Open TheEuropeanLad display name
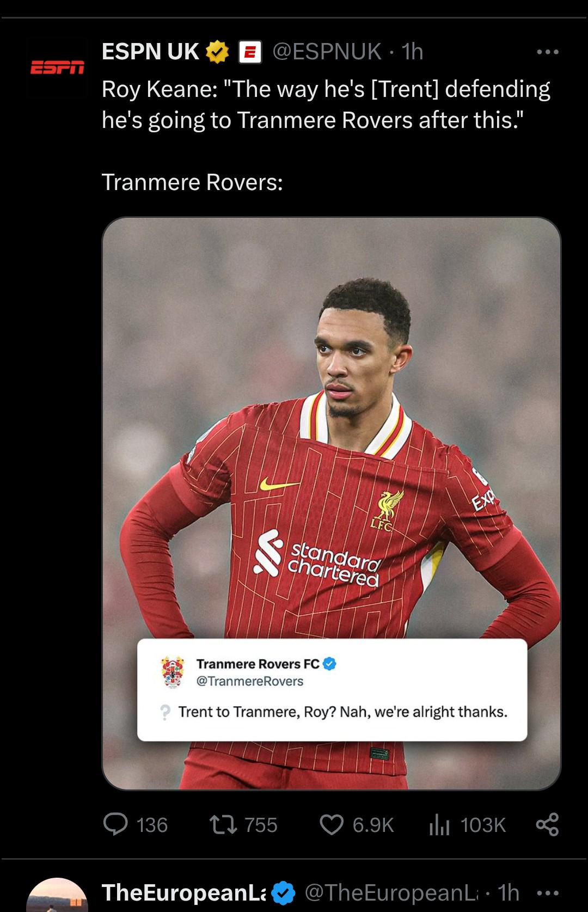This screenshot has width=588, height=912. (184, 893)
